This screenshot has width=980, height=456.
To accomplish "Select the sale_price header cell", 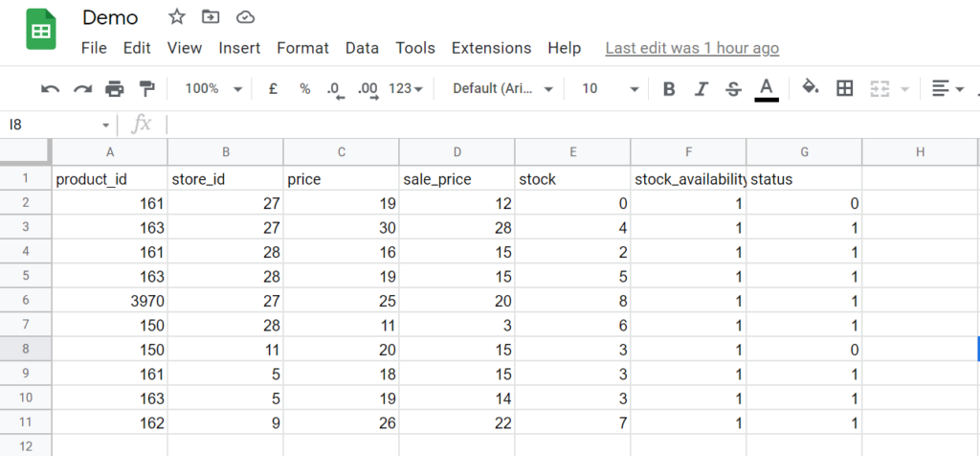I will click(x=457, y=179).
